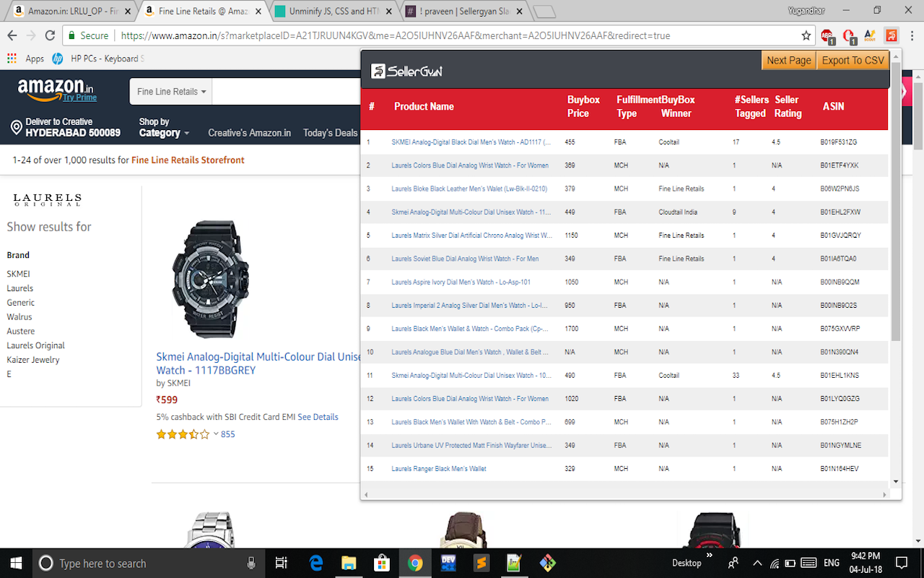
Task: Click the popup scrollbar down arrow
Action: pos(896,481)
